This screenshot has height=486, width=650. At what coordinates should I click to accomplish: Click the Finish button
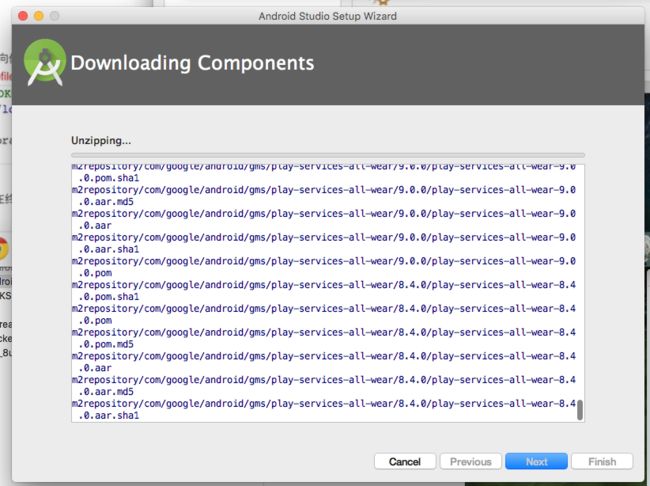[x=602, y=462]
